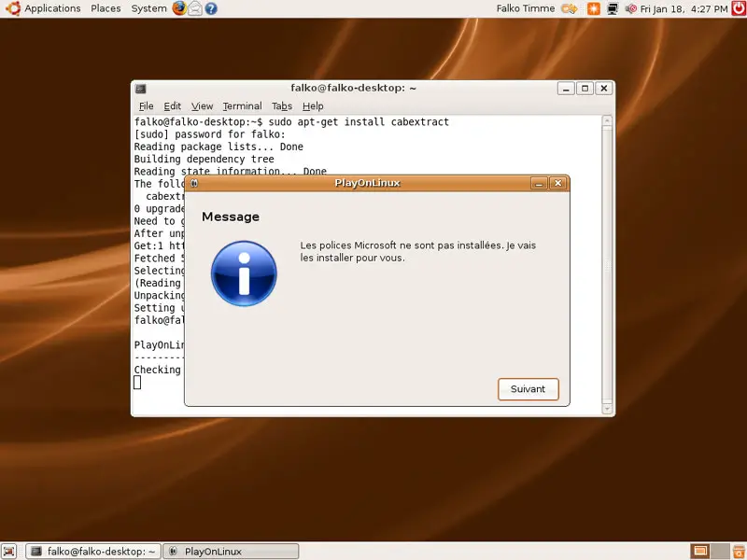Click text 'Les polices Microsoft ne sont pas installées'
The image size is (747, 560).
[402, 245]
